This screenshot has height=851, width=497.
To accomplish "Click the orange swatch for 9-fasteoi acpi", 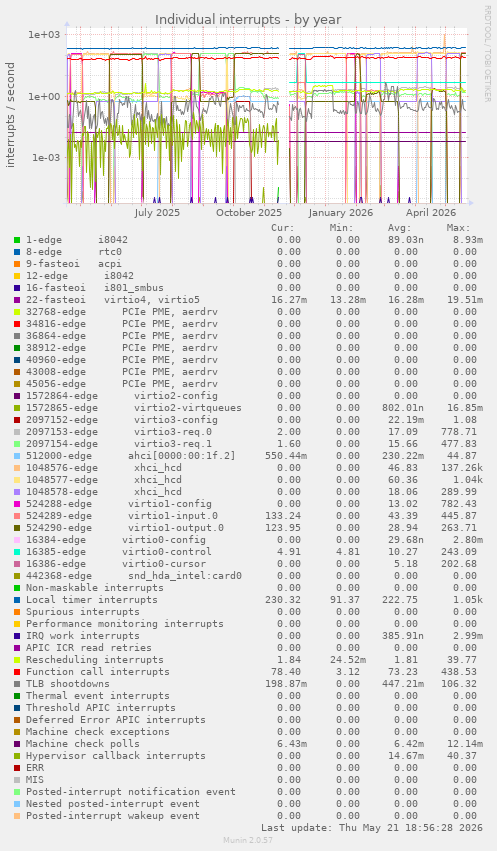I will (17, 264).
